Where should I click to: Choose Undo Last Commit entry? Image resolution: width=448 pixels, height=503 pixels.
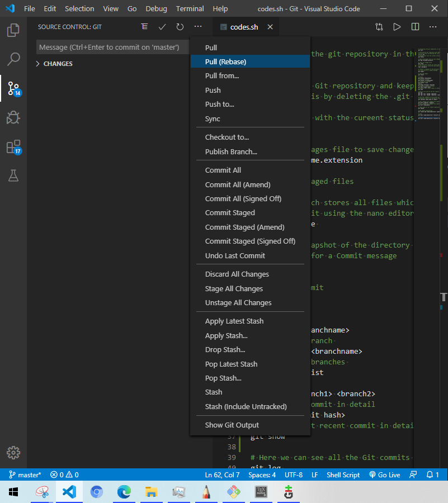[251, 255]
